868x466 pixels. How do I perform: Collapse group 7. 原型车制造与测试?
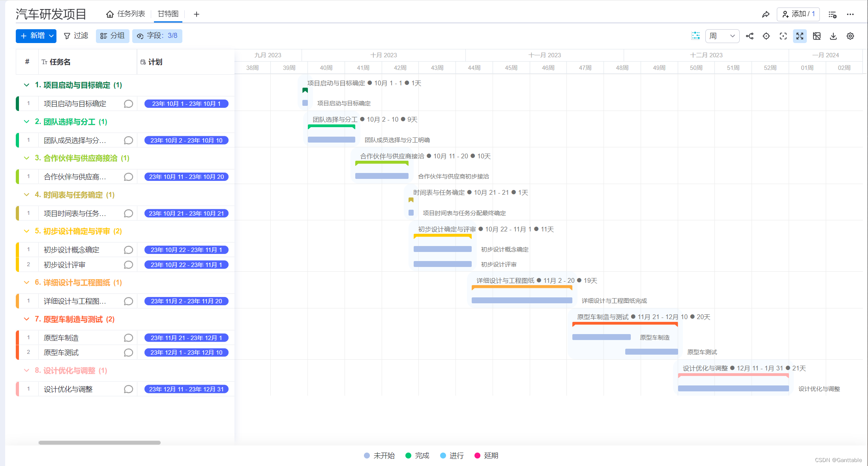26,319
